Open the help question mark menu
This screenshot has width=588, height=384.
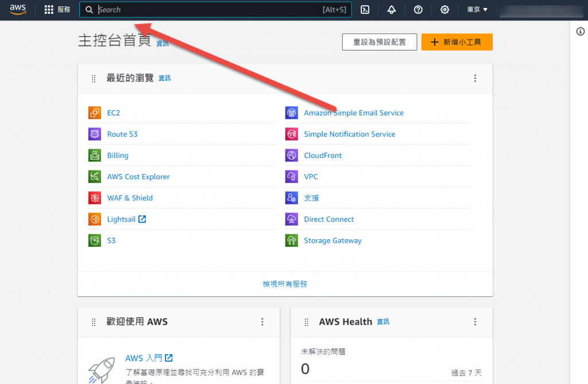(418, 10)
